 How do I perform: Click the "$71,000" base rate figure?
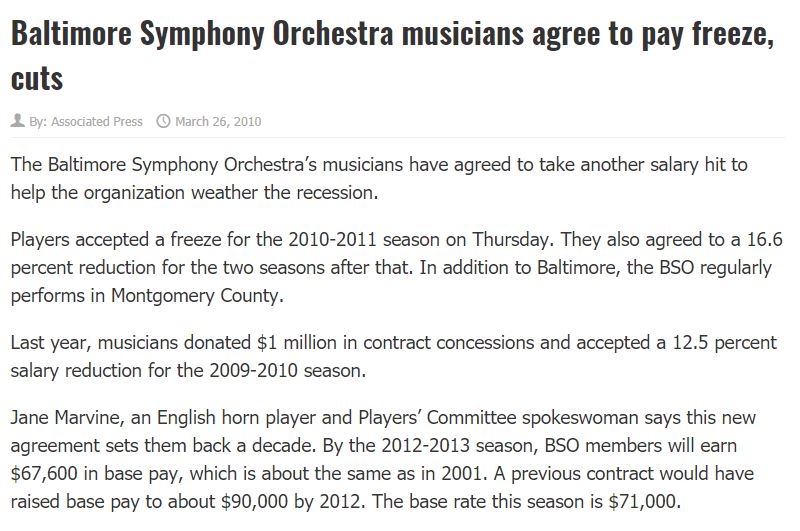tap(640, 499)
